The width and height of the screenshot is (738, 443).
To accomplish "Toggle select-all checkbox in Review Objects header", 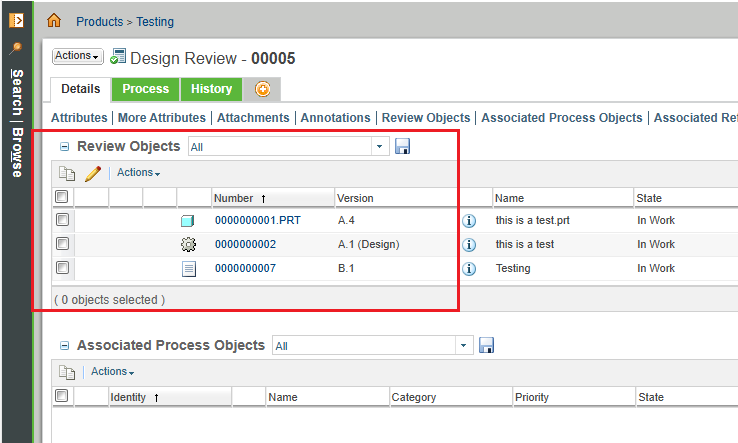I will point(62,197).
